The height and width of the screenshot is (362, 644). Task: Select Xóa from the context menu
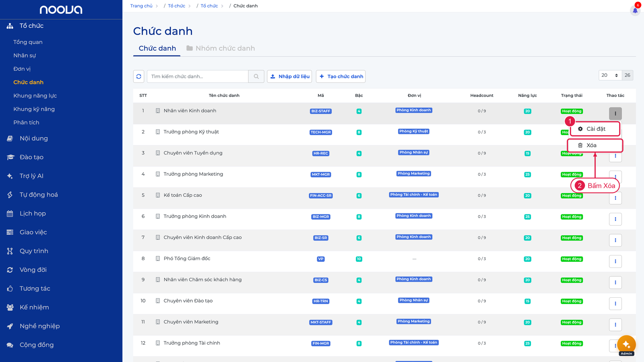click(595, 146)
